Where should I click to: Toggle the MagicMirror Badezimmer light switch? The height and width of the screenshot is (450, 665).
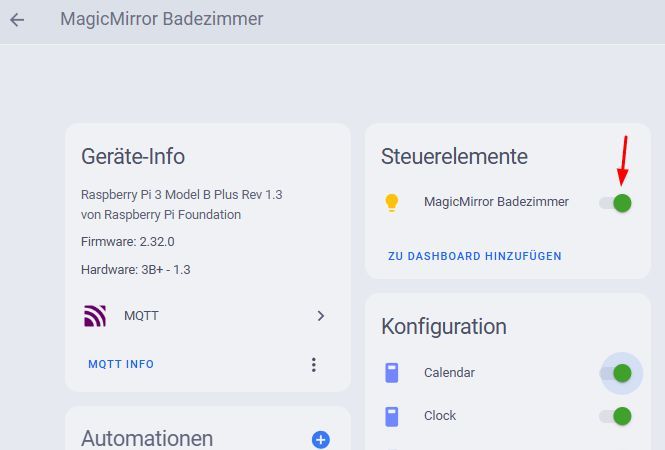[615, 203]
